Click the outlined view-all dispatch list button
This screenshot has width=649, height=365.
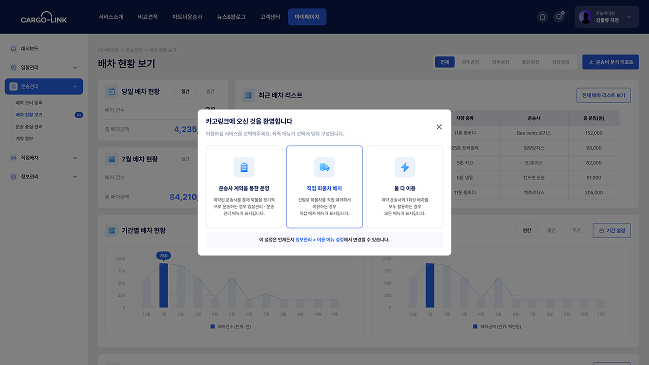tap(603, 95)
